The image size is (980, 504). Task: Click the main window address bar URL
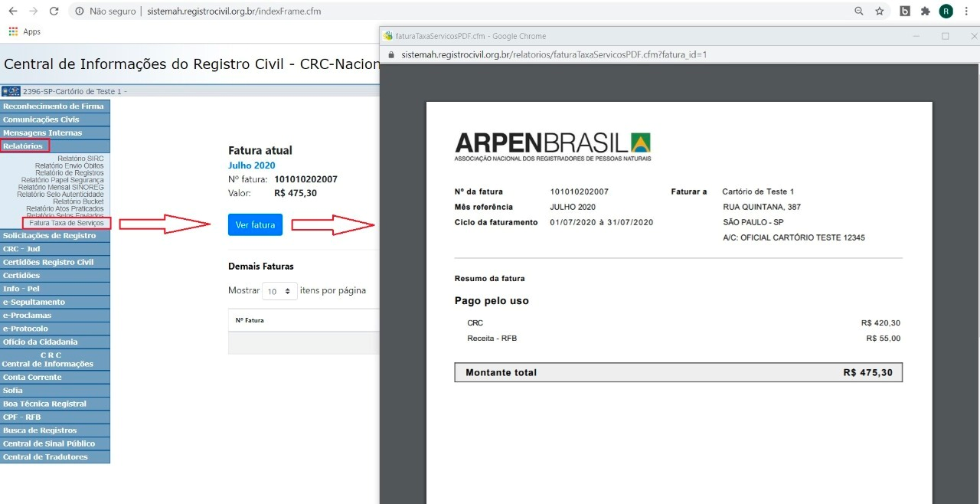pos(234,11)
